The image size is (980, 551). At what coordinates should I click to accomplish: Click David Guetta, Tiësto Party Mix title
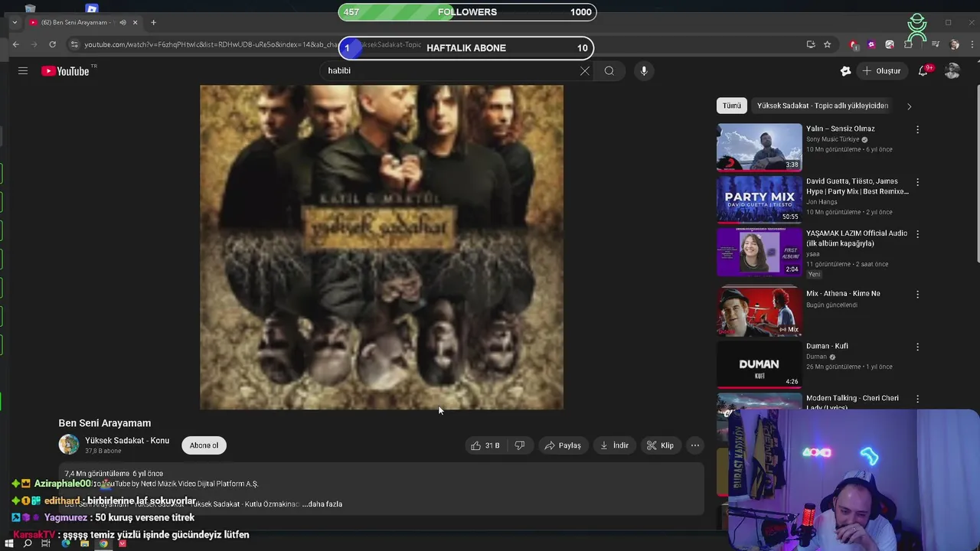tap(857, 187)
